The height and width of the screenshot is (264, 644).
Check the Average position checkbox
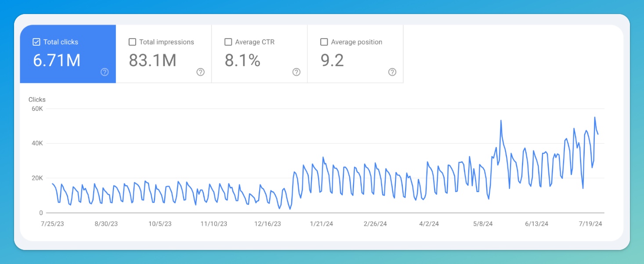point(324,42)
